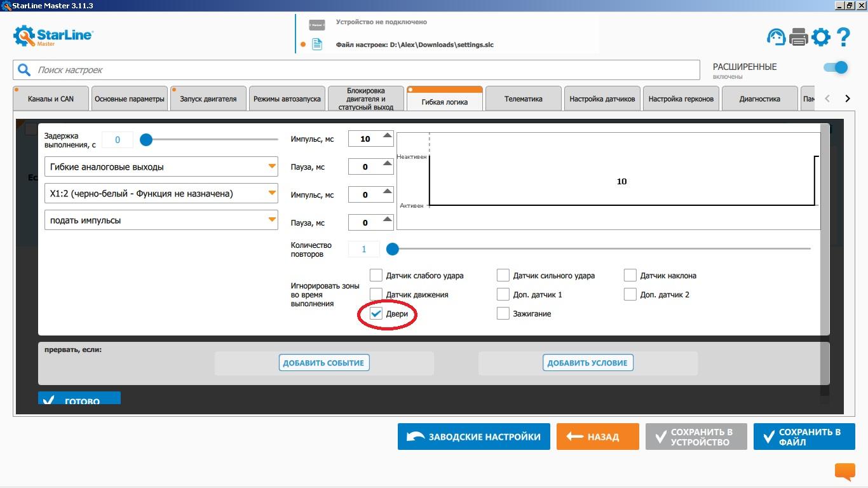This screenshot has height=488, width=868.
Task: Click the question mark help icon
Action: [x=843, y=37]
